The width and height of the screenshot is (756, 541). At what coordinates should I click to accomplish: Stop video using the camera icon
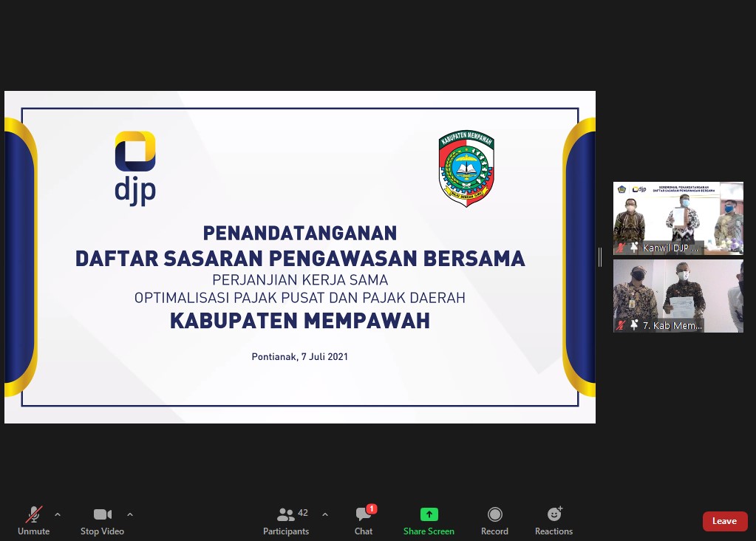102,515
